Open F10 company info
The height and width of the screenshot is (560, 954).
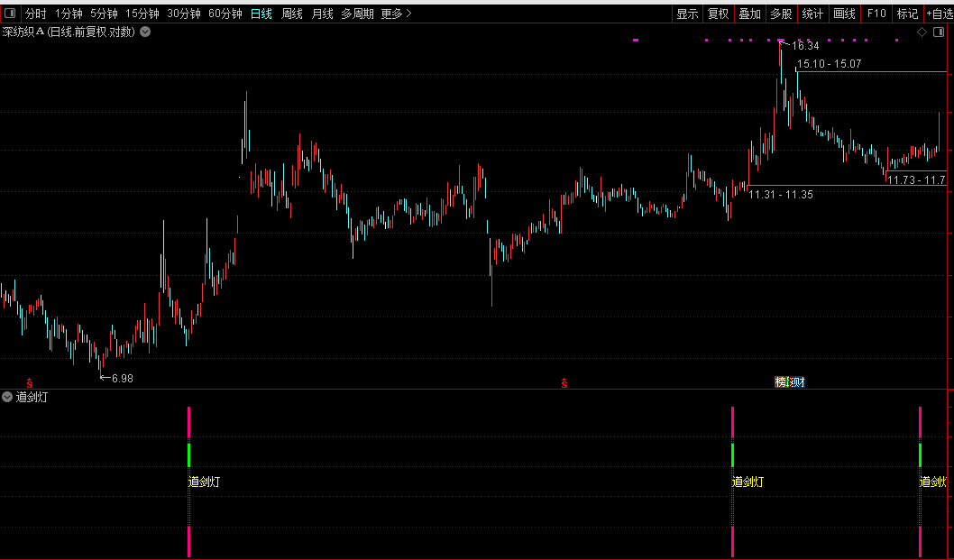coord(876,14)
